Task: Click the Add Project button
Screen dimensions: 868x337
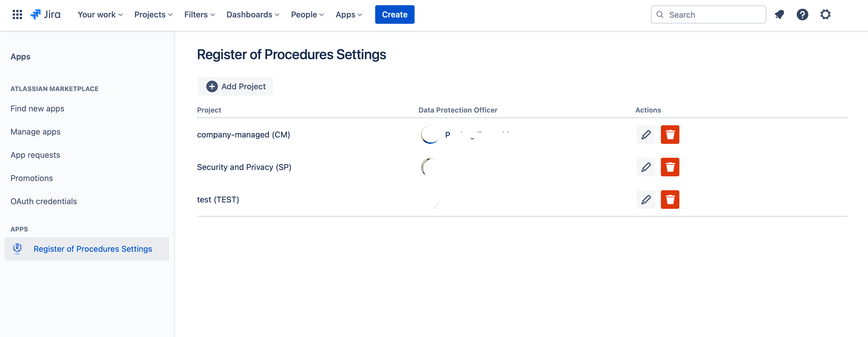Action: [236, 86]
